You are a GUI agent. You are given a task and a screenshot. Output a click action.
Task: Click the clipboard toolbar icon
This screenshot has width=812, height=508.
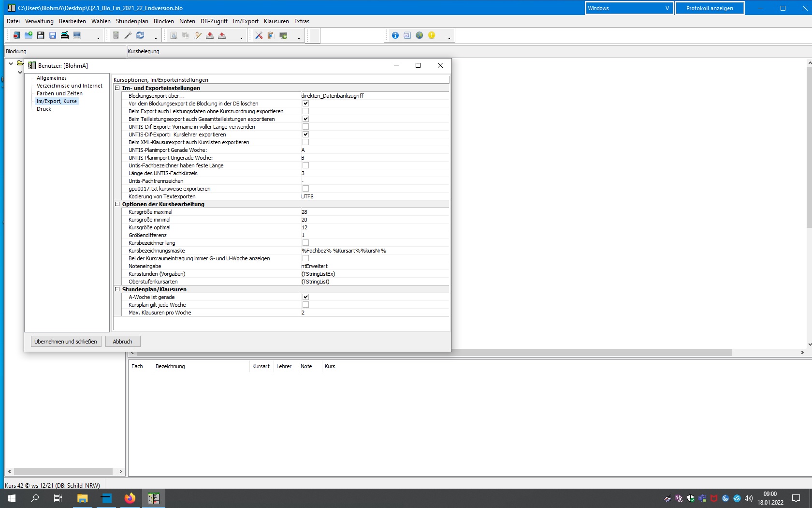pos(271,35)
